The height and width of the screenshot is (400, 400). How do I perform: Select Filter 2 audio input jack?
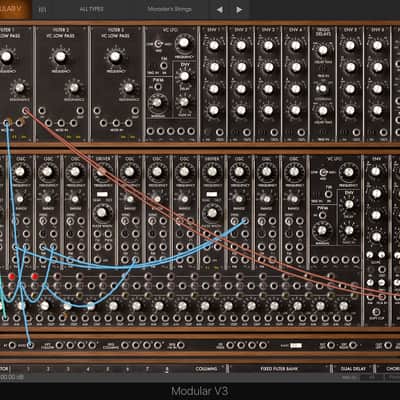coord(42,111)
